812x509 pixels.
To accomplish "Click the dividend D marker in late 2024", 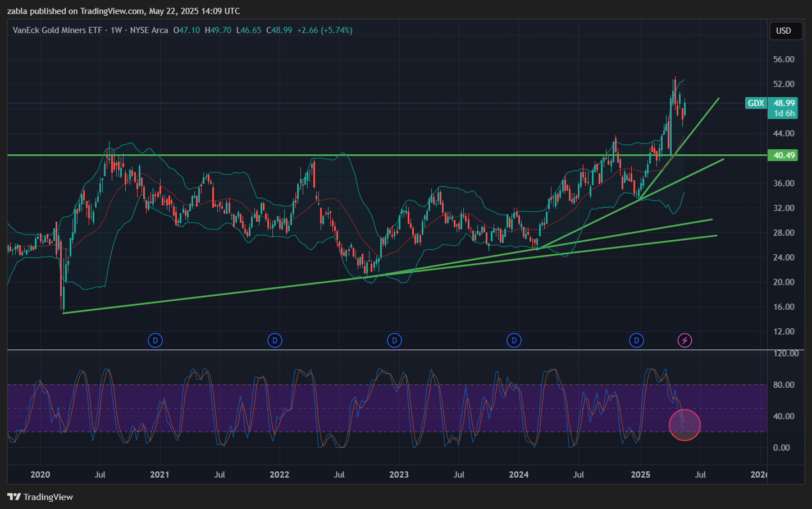I will 636,340.
